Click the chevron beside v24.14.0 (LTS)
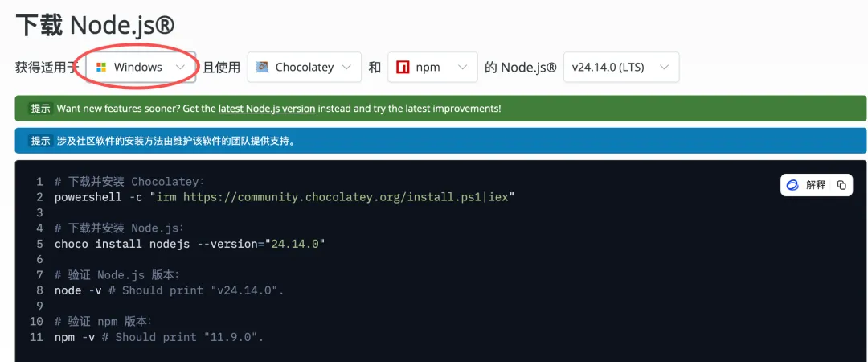This screenshot has width=868, height=362. pos(665,67)
